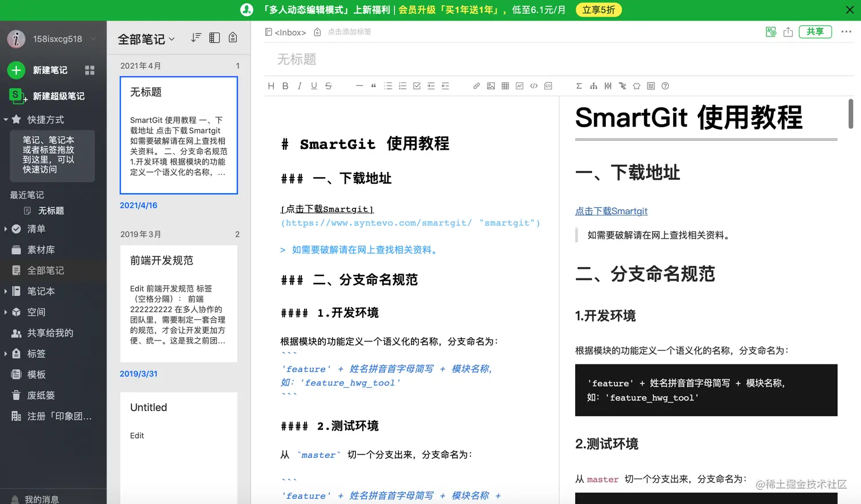Insert a chart using the chart icon

519,86
